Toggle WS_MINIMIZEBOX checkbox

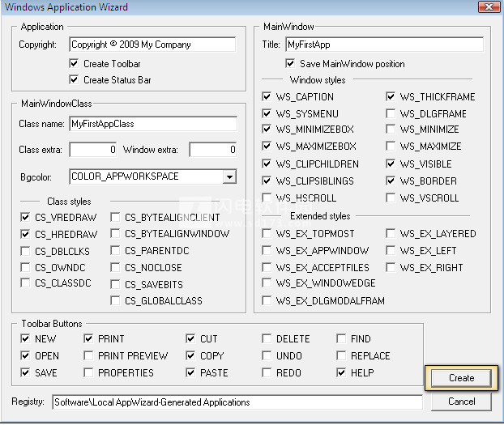pyautogui.click(x=267, y=130)
